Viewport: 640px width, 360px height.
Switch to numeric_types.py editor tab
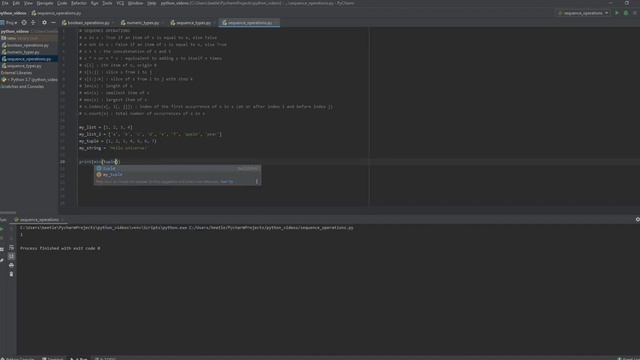pyautogui.click(x=142, y=23)
